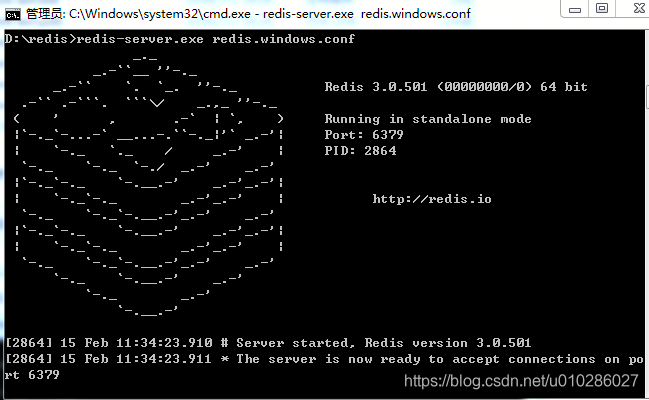Click the 'PID: 2864' line
649x400 pixels.
pyautogui.click(x=361, y=151)
